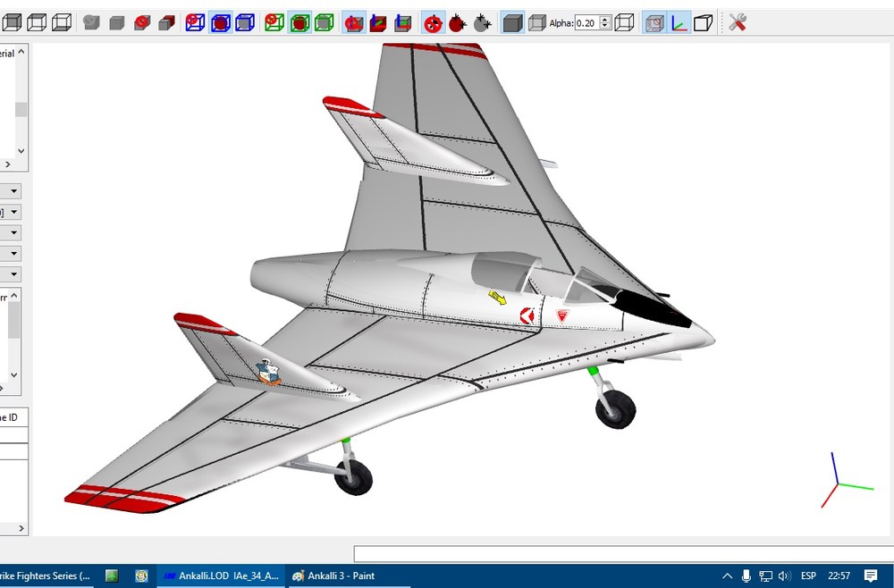Image resolution: width=894 pixels, height=588 pixels.
Task: Click the gray spiky ball icon
Action: [483, 23]
